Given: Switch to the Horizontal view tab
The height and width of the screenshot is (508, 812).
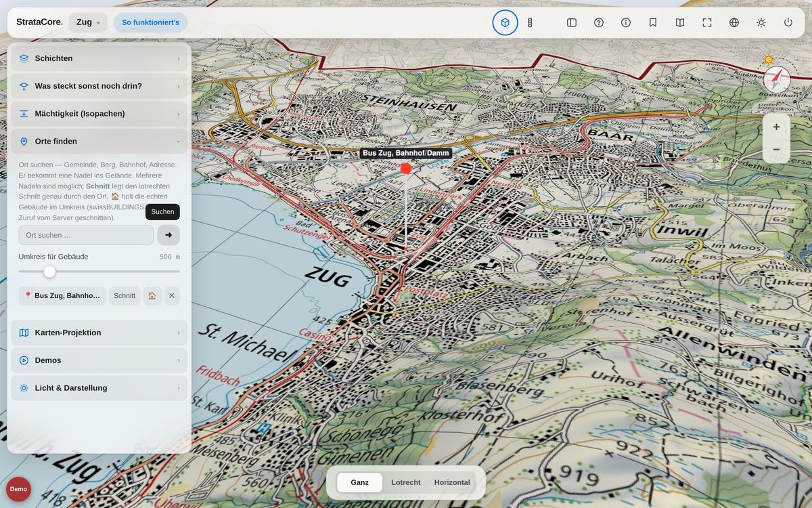Looking at the screenshot, I should pos(452,482).
